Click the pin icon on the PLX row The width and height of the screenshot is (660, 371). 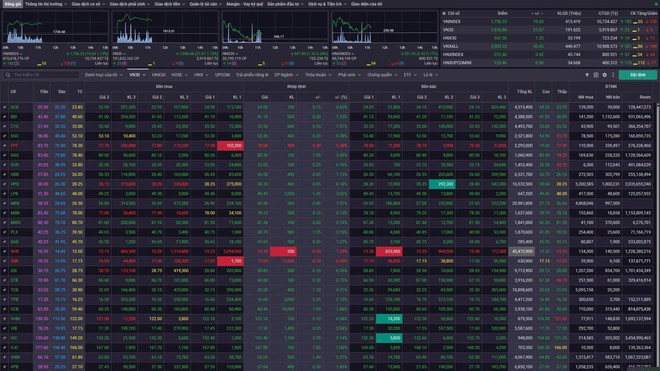point(5,232)
